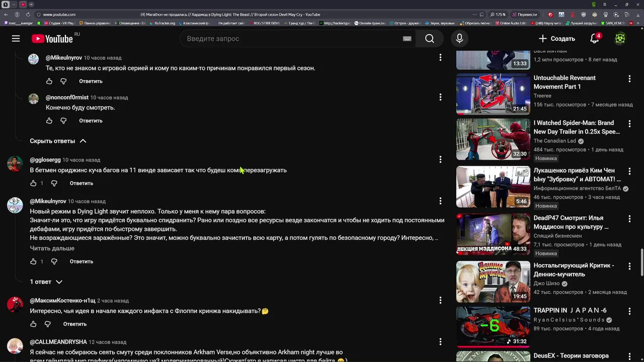644x362 pixels.
Task: Dislike the 'Новый режим в Dying Light' comment
Action: (x=54, y=261)
